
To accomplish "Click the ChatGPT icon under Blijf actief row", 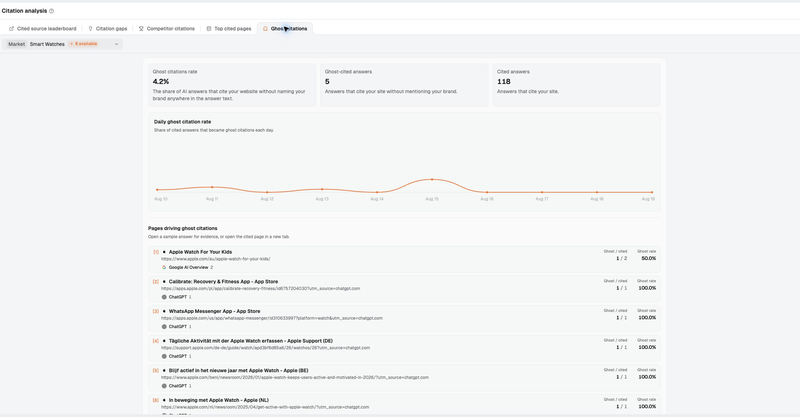I will click(164, 386).
